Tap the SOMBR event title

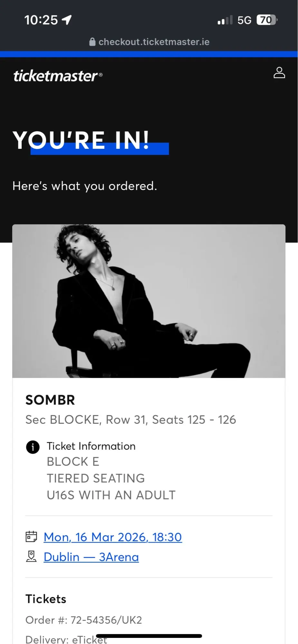[x=50, y=400]
